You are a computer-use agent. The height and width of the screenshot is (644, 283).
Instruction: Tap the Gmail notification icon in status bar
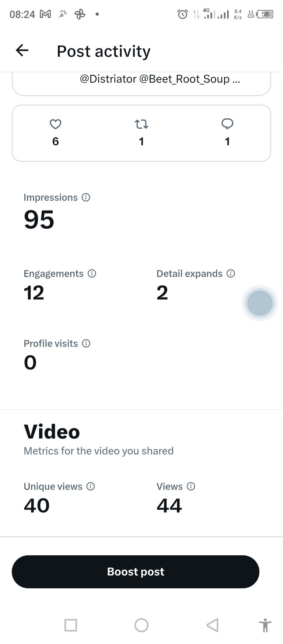[x=45, y=14]
